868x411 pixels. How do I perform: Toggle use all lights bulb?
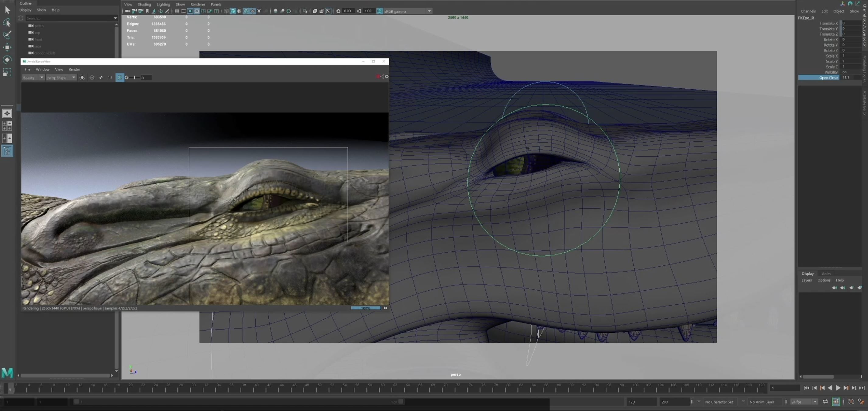[x=259, y=11]
